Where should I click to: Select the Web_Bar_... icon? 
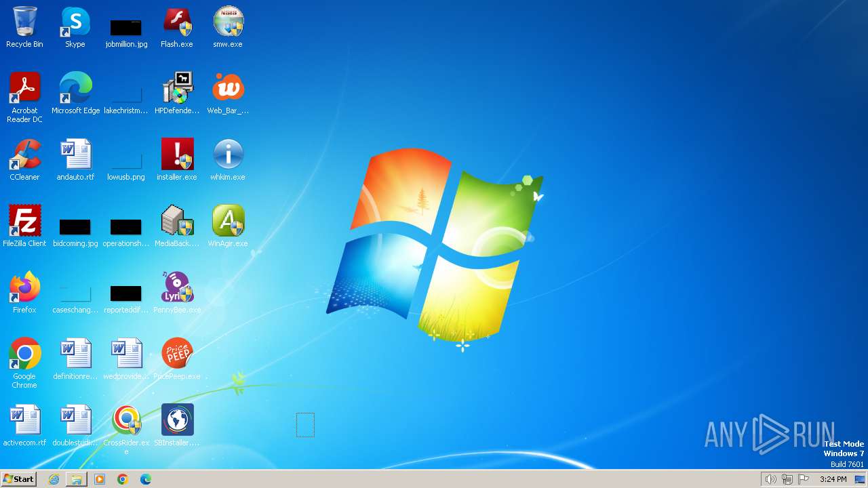coord(228,94)
